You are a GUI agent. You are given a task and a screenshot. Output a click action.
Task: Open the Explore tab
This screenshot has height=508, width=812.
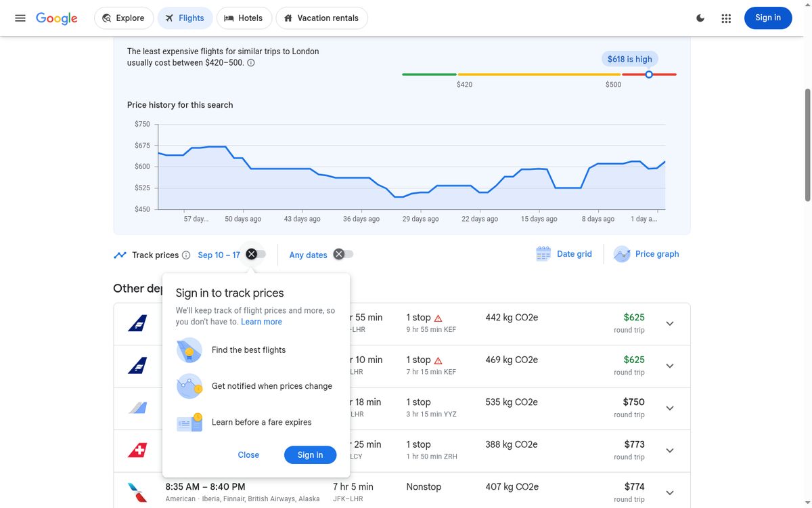[124, 18]
